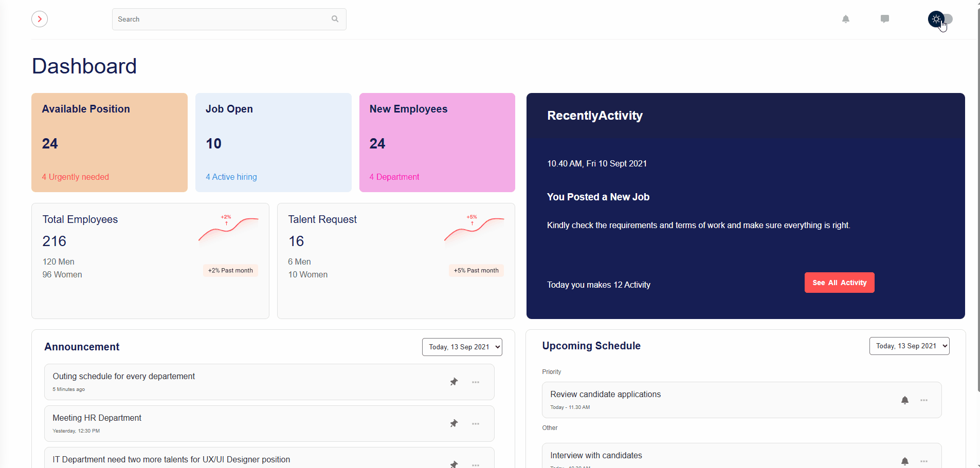Viewport: 980px width, 468px height.
Task: Click the '96 Women' figure under Total Employees
Action: click(62, 274)
